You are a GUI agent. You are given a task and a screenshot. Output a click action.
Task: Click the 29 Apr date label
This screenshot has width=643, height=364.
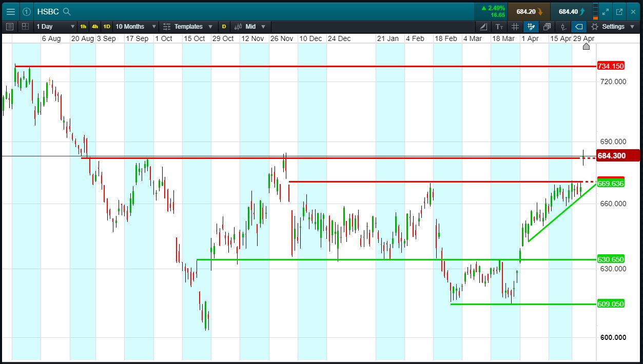point(584,38)
